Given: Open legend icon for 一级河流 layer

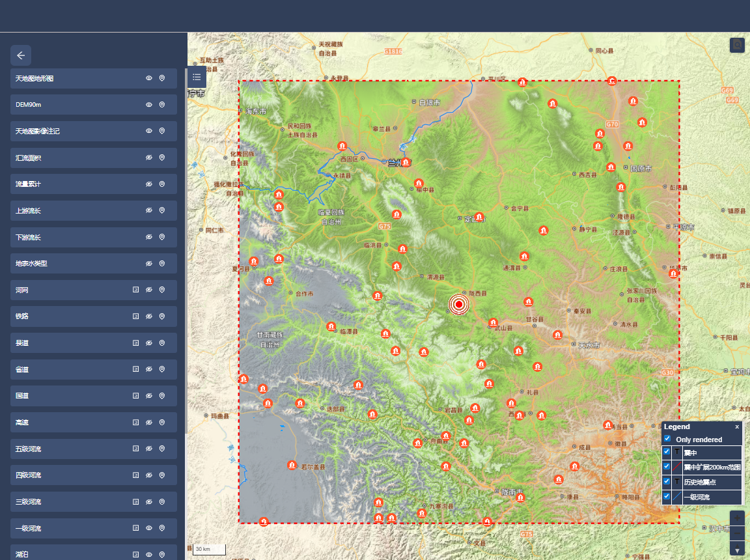Looking at the screenshot, I should (x=135, y=528).
